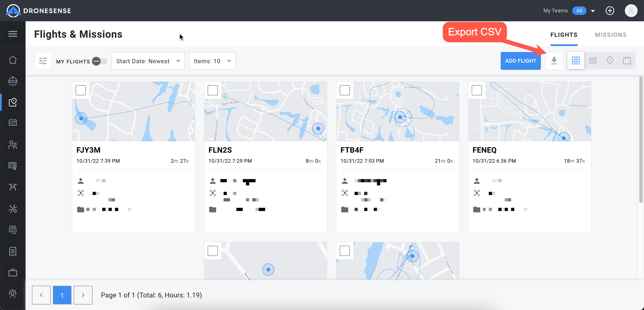Click the 'My Teams' label
The width and height of the screenshot is (644, 310).
pyautogui.click(x=555, y=11)
